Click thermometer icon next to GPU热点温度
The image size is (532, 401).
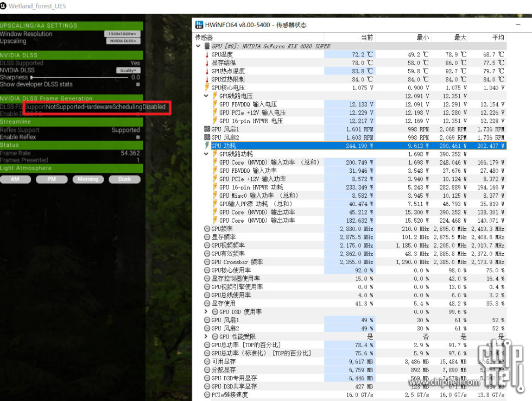click(x=207, y=71)
